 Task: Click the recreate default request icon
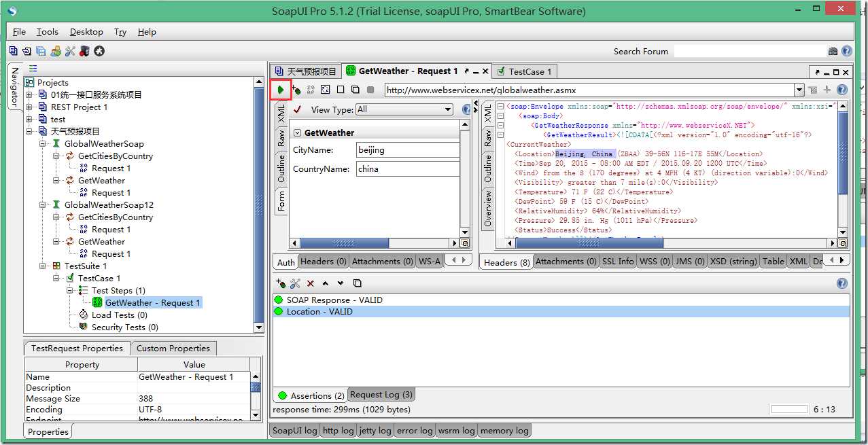326,90
